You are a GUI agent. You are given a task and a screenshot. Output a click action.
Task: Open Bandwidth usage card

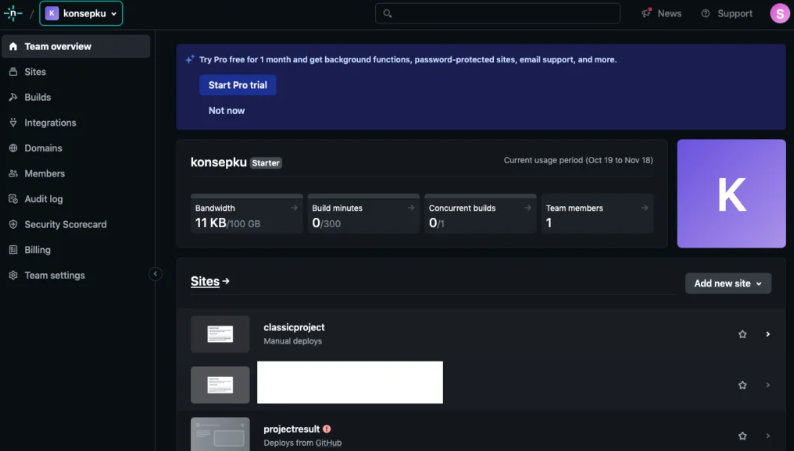(x=247, y=214)
